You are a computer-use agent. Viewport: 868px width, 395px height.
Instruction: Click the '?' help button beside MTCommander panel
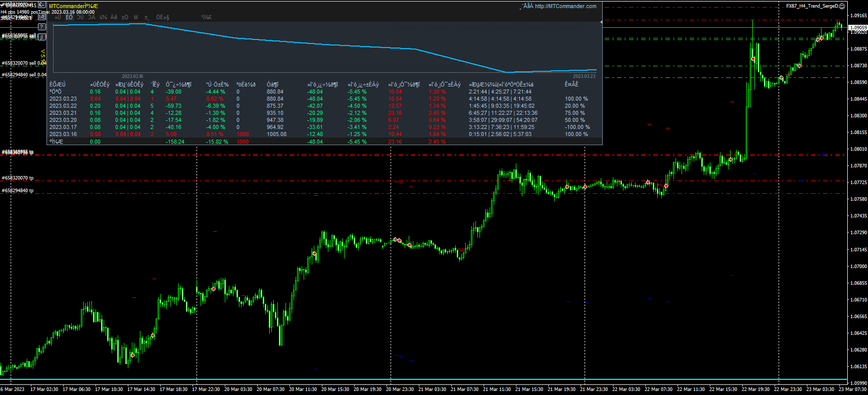click(42, 27)
